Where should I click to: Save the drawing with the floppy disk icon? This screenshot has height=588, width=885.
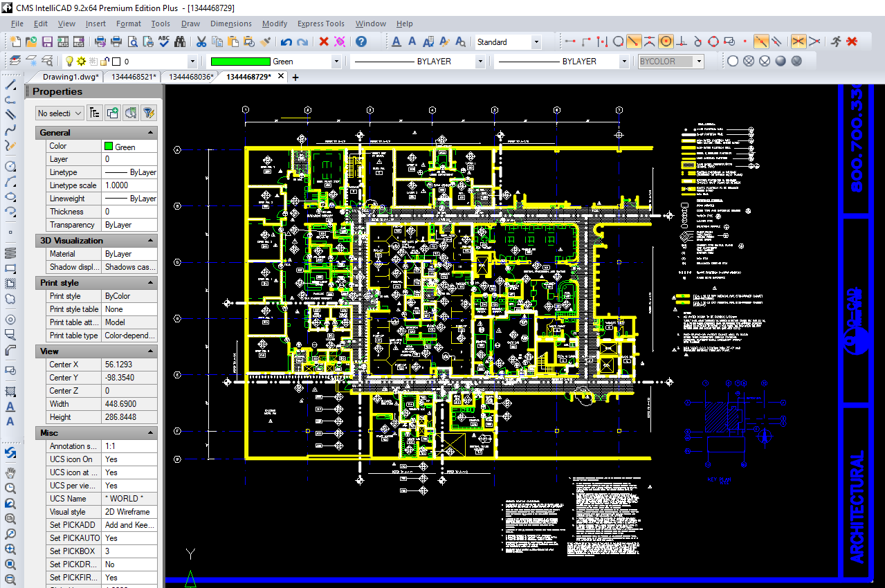(47, 42)
